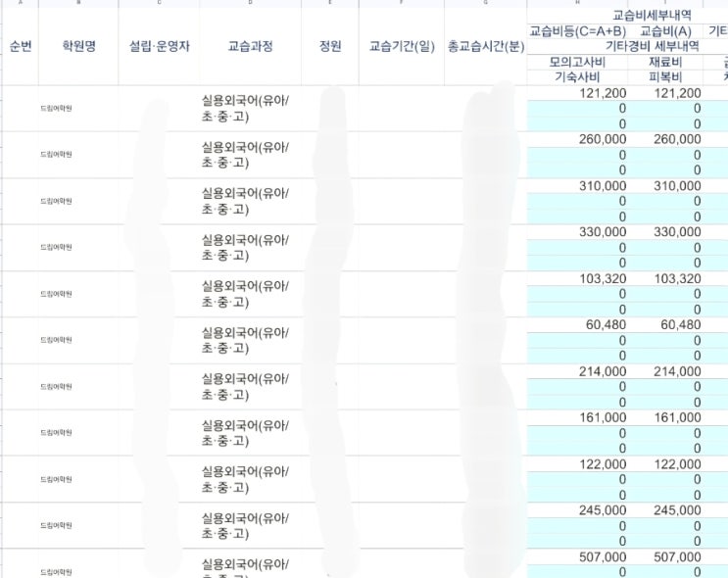Click the 507,000 cell under 교습비(A)
728x578 pixels.
(x=677, y=556)
